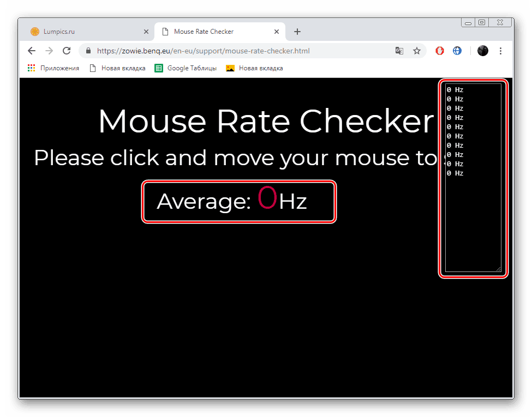Click inside the Hz readings text area
This screenshot has width=532, height=417.
473,178
